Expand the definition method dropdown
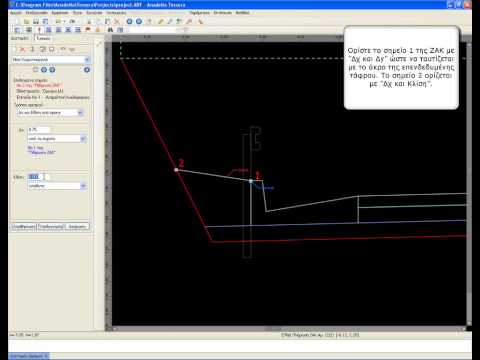Image resolution: width=480 pixels, height=360 pixels. point(50,113)
